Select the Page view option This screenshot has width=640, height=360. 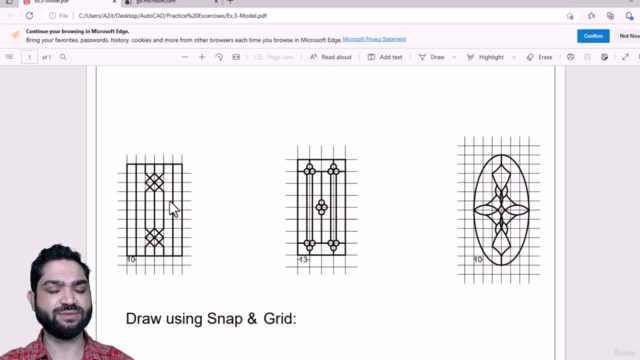(x=274, y=57)
